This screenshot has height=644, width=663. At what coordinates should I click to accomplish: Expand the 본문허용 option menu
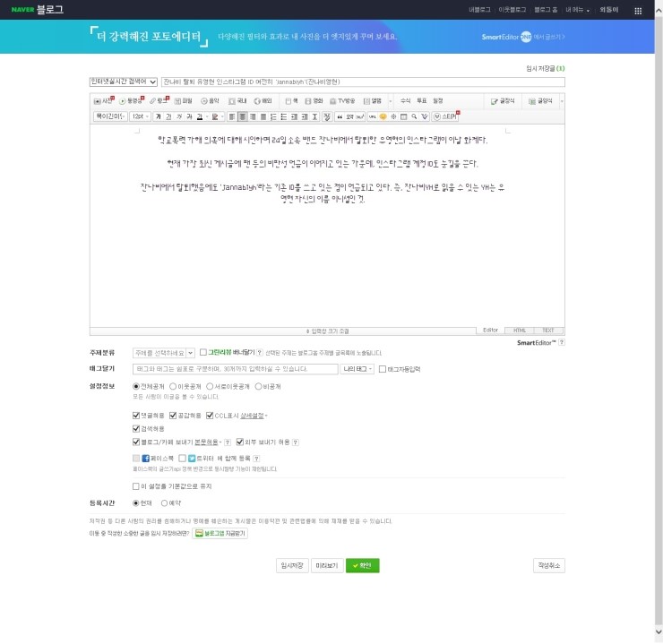coord(208,442)
